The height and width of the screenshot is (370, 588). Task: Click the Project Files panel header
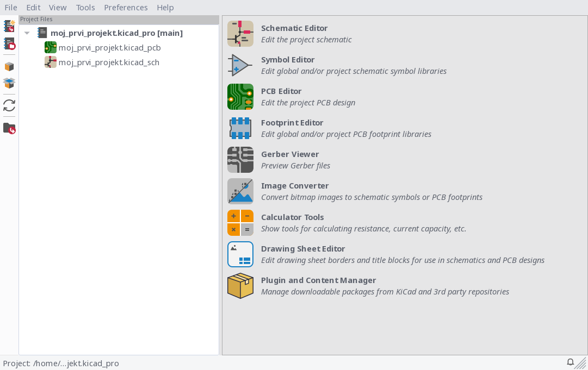coord(119,20)
